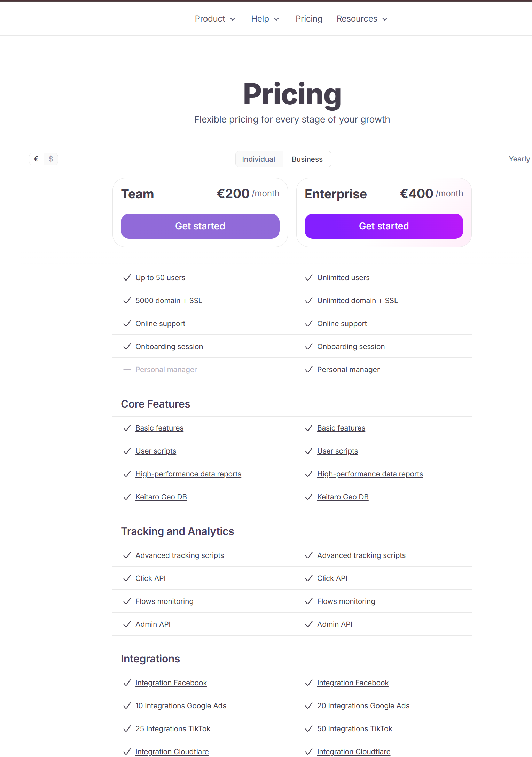
Task: Click checkmark icon beside Up to 50 users
Action: point(127,278)
